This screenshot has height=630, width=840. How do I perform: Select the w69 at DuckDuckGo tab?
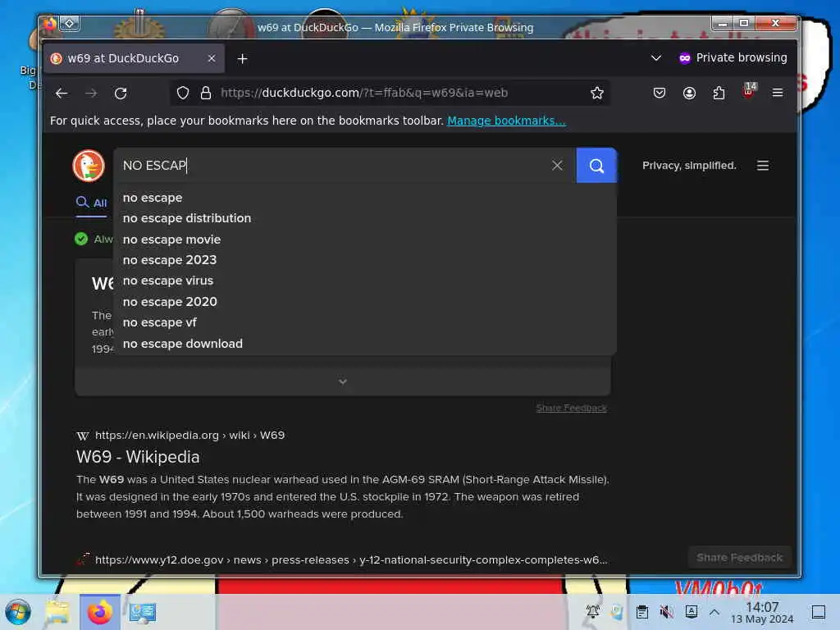(134, 58)
